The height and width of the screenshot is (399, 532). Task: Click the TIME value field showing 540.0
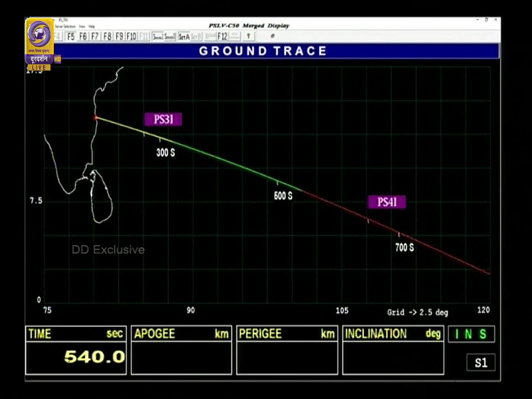click(x=76, y=357)
